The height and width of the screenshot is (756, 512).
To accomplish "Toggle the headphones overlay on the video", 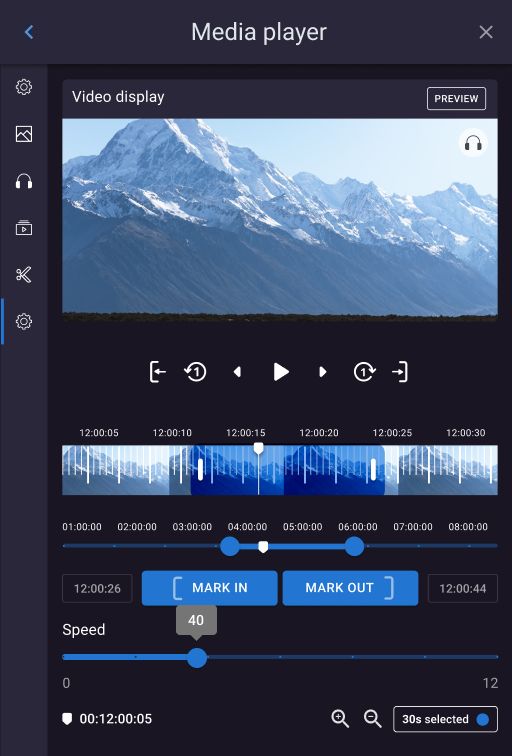I will click(473, 143).
